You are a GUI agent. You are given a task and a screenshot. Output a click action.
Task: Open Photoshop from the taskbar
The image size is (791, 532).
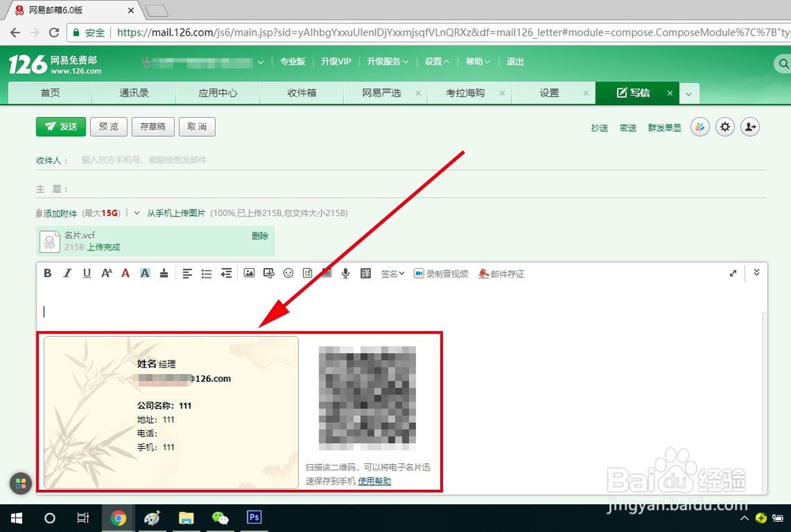(x=254, y=518)
